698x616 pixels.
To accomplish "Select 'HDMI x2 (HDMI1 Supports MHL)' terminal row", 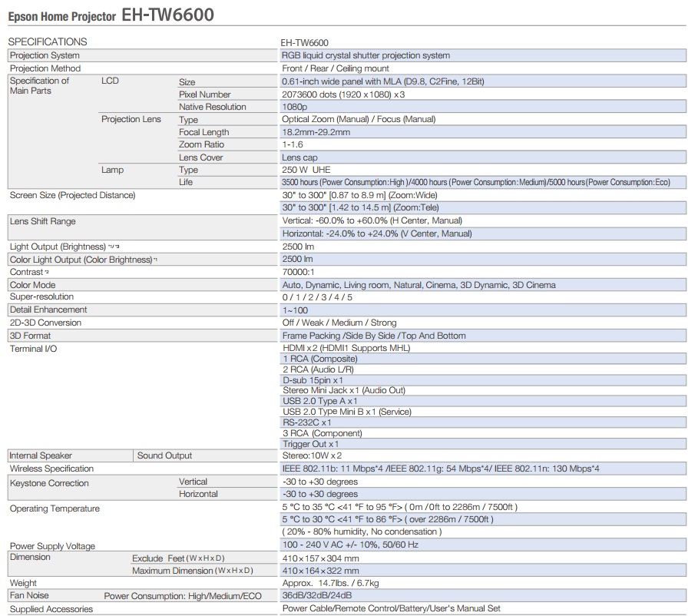I will (x=346, y=348).
